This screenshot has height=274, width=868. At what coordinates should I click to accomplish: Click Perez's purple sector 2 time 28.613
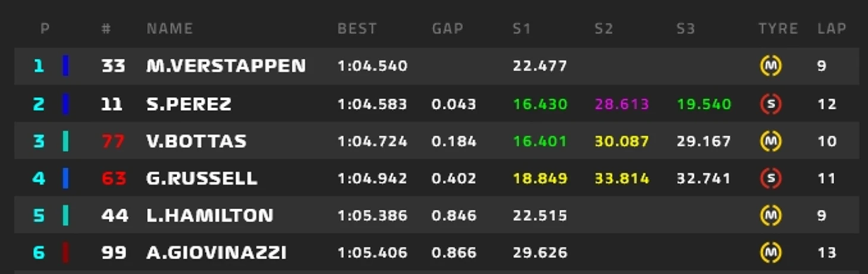point(622,104)
